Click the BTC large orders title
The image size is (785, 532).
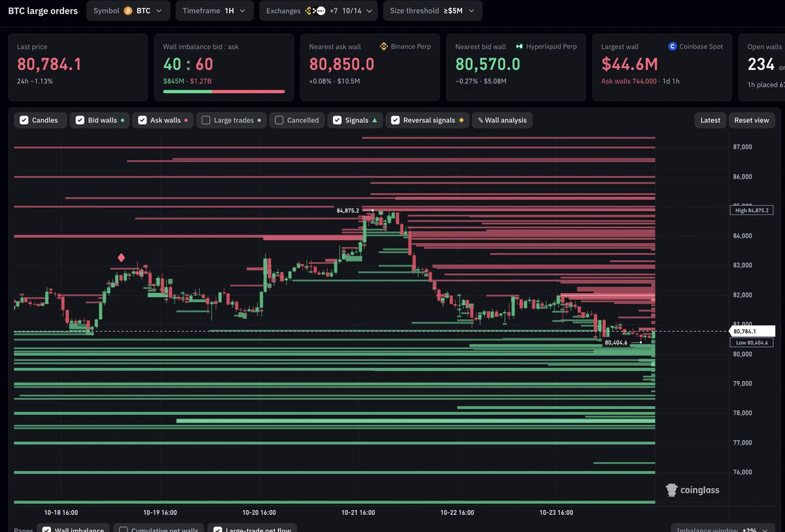tap(43, 11)
